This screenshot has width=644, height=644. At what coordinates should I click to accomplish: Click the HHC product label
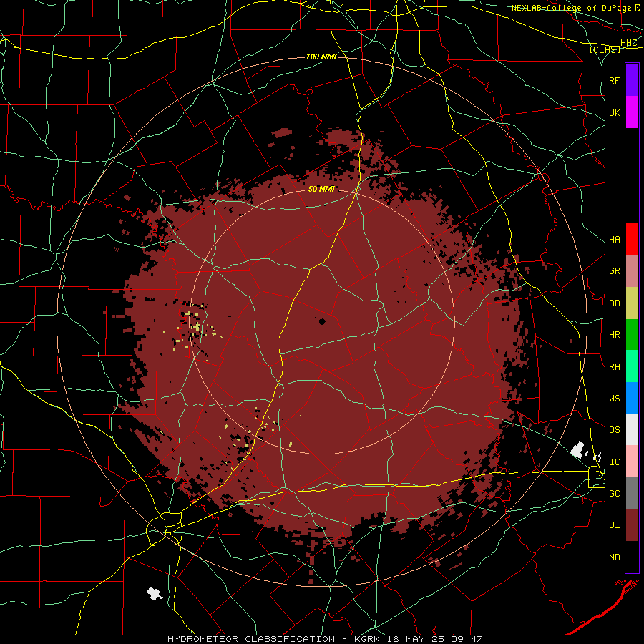point(628,43)
